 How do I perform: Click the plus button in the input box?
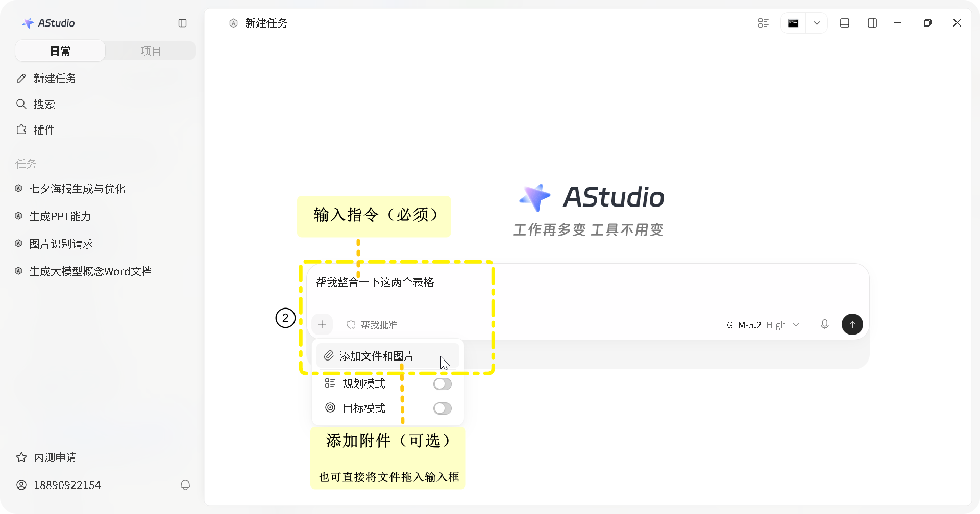tap(322, 324)
